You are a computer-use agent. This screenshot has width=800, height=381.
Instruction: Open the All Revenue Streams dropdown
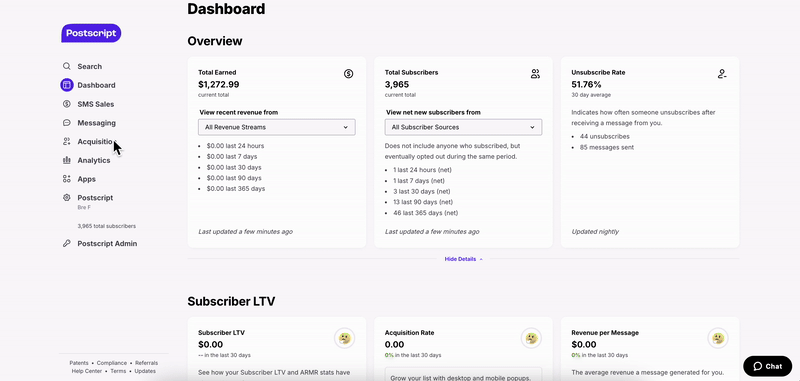click(277, 127)
